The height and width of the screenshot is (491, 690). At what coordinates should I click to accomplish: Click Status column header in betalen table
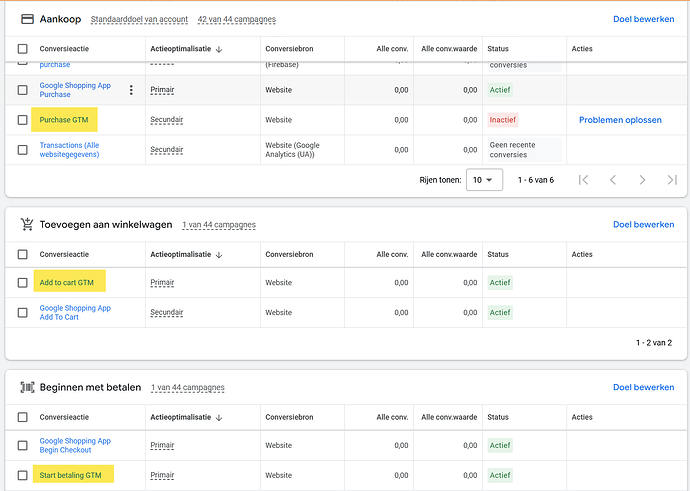[498, 417]
